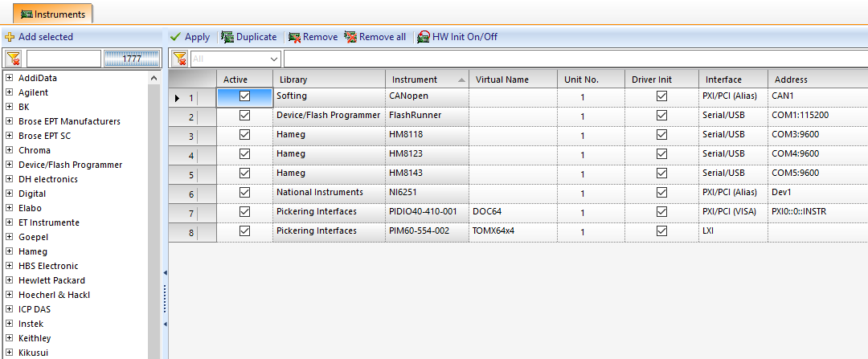
Task: Open the All filter column dropdown
Action: pos(275,59)
